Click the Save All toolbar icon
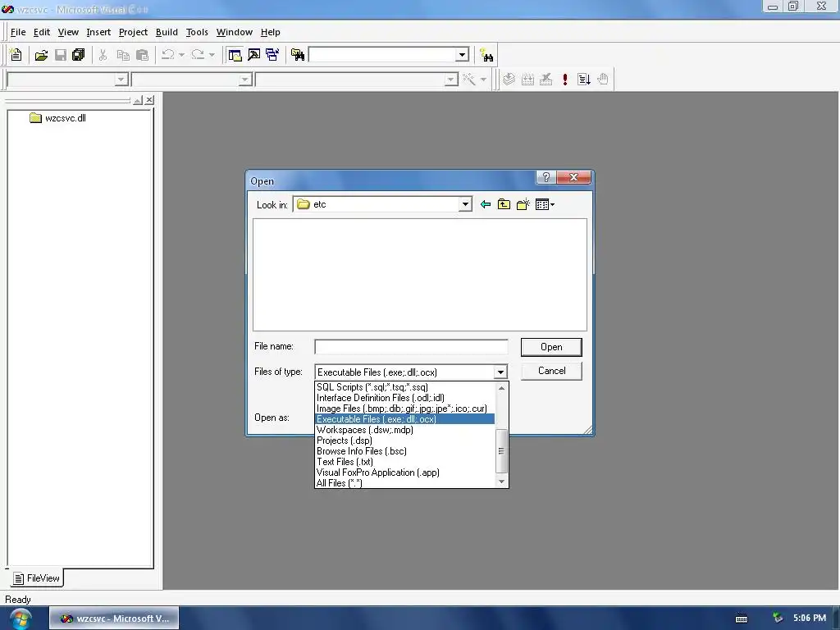 (x=78, y=55)
